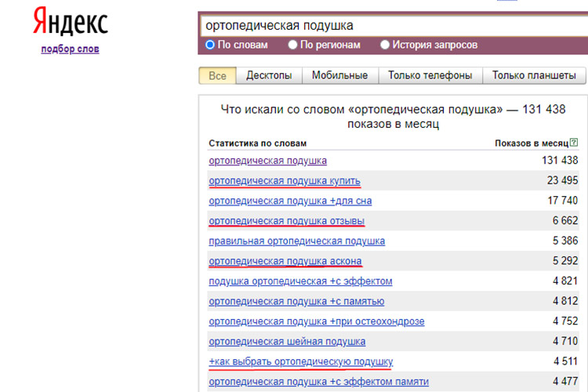Open ортопедическая шейная подушка link
The image size is (588, 392).
point(287,342)
